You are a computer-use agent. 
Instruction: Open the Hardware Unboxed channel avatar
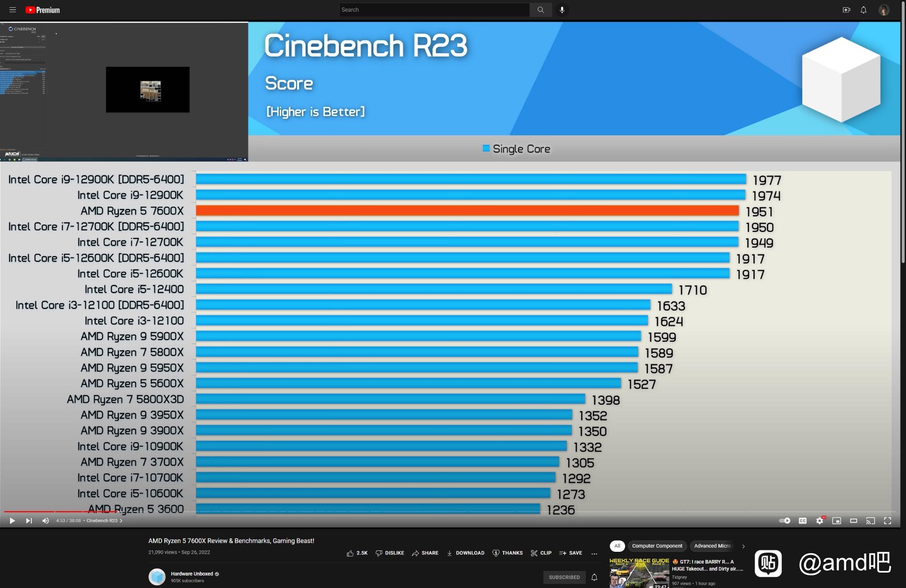point(157,577)
